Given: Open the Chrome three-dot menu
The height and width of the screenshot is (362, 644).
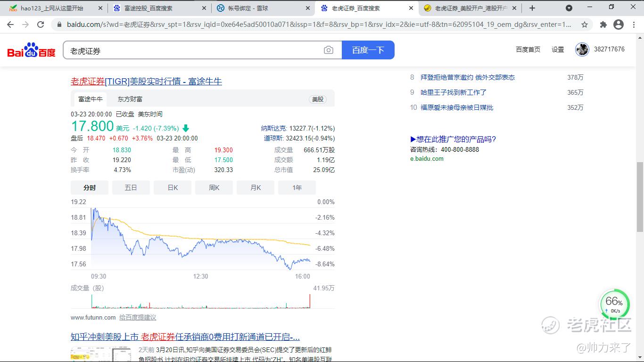Looking at the screenshot, I should [634, 25].
